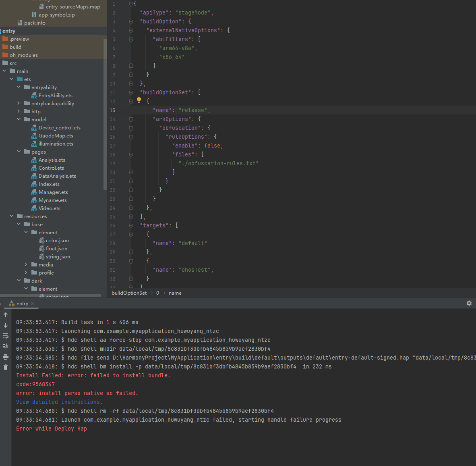Click the print icon in run console
This screenshot has width=476, height=466.
6,357
